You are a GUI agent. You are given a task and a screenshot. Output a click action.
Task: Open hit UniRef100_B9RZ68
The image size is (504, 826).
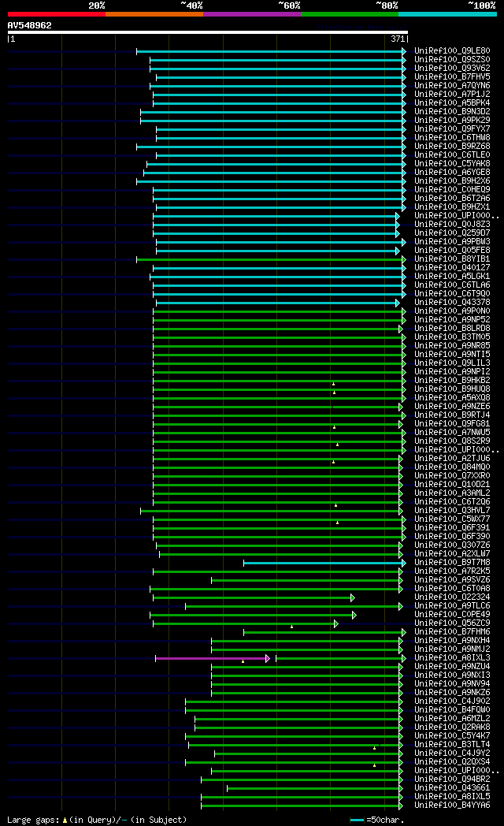click(x=452, y=147)
